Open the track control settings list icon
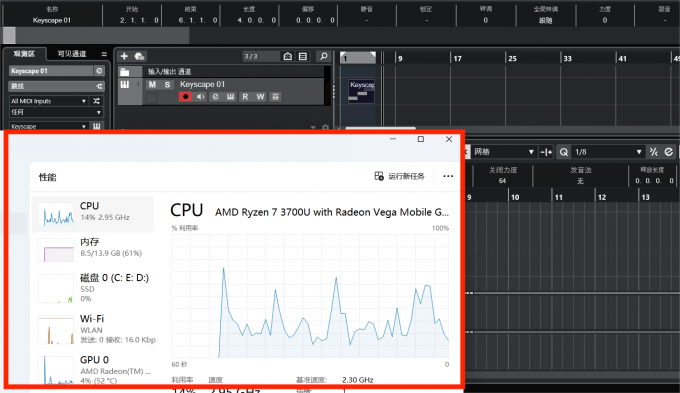The height and width of the screenshot is (393, 680). point(303,56)
